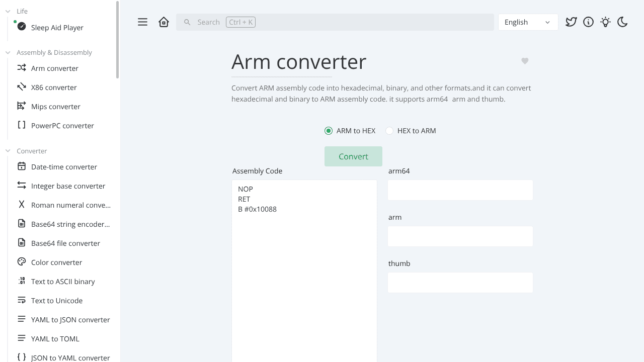Click the Text to Unicode icon

22,300
